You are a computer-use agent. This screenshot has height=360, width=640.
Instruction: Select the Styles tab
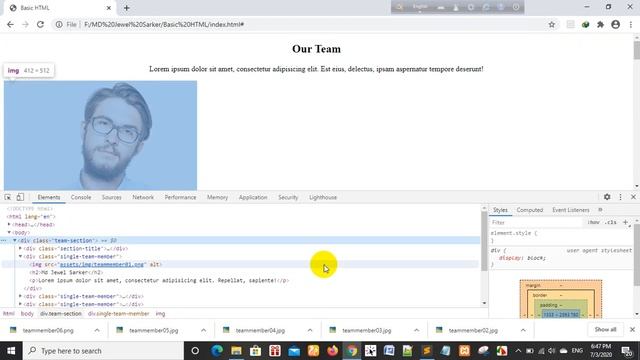click(x=500, y=210)
